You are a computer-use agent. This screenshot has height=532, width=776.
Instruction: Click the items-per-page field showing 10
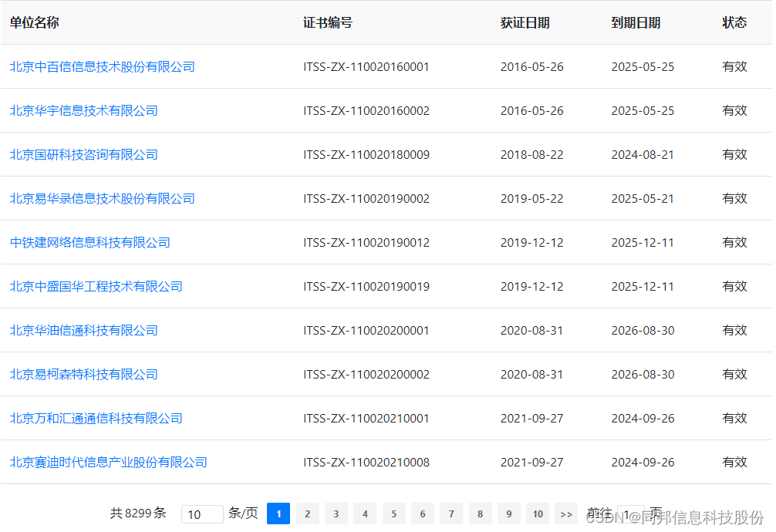[202, 514]
